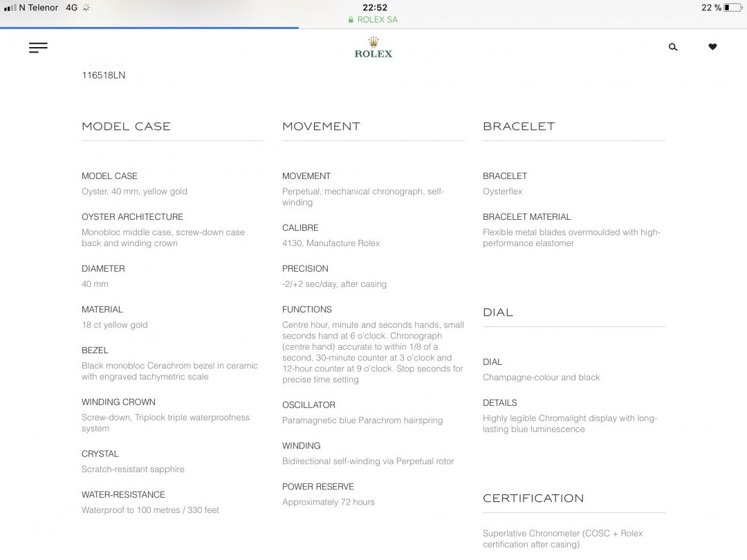Tap the battery icon in status bar
The height and width of the screenshot is (560, 747).
click(732, 8)
